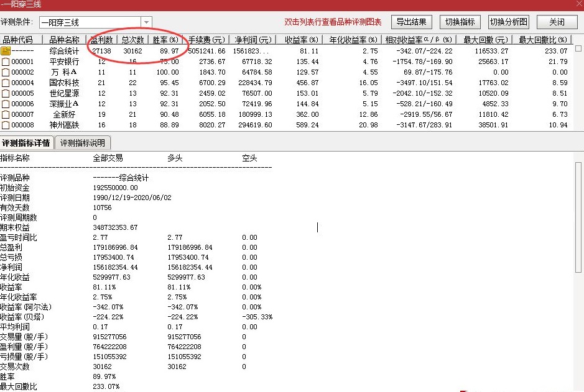The image size is (584, 392).
Task: Click the 38501.91 max drawdown cell
Action: [x=493, y=125]
